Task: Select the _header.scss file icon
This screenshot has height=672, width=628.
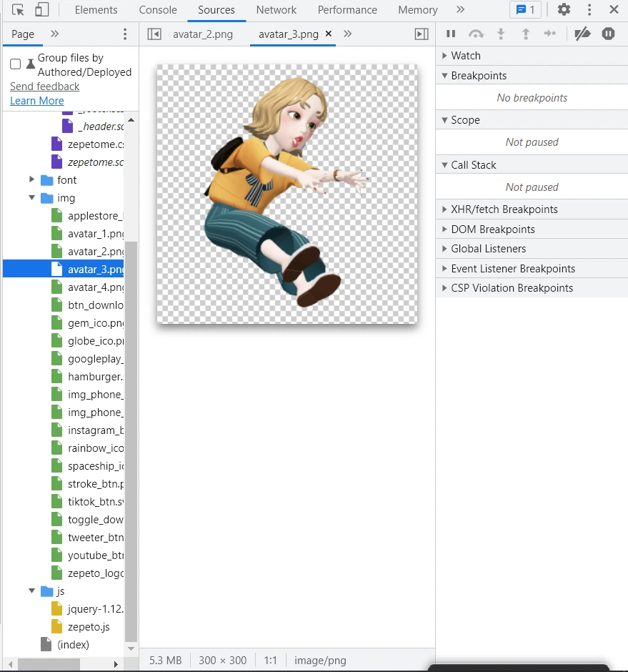Action: (x=67, y=126)
